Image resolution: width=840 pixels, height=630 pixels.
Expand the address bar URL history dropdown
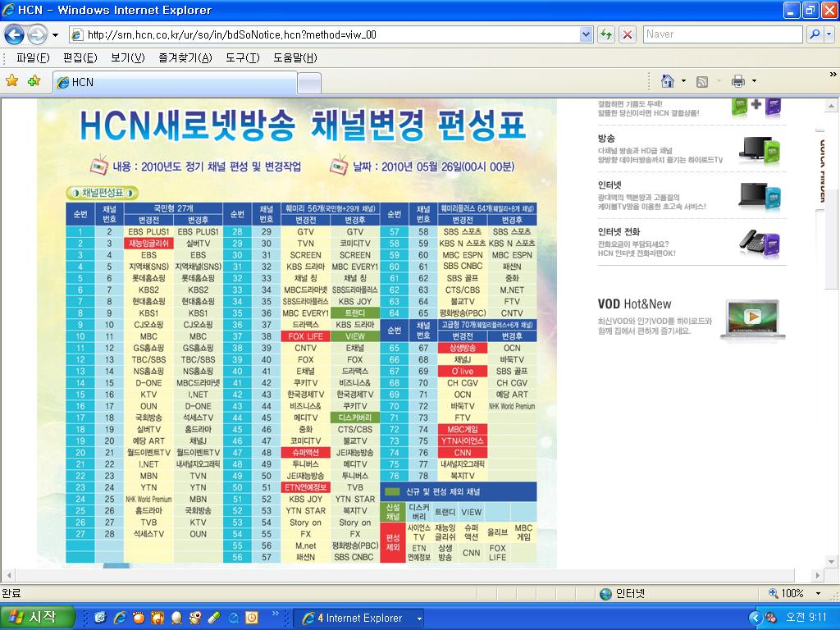[x=586, y=34]
